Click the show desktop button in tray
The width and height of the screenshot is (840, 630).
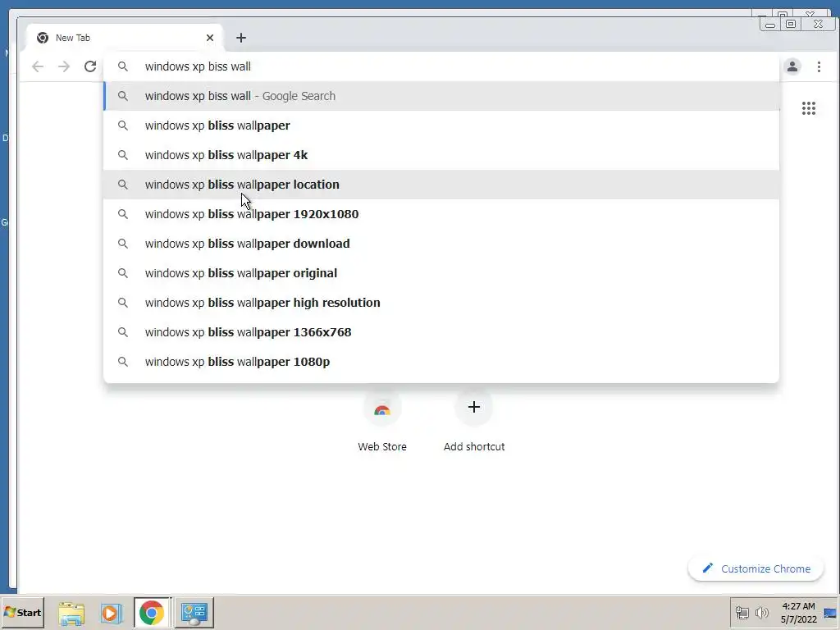tap(830, 613)
